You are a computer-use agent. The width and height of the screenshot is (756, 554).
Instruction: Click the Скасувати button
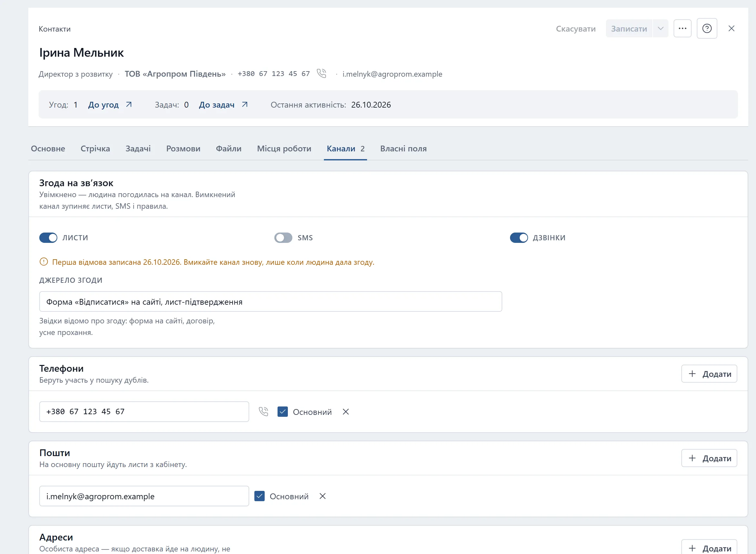[576, 28]
